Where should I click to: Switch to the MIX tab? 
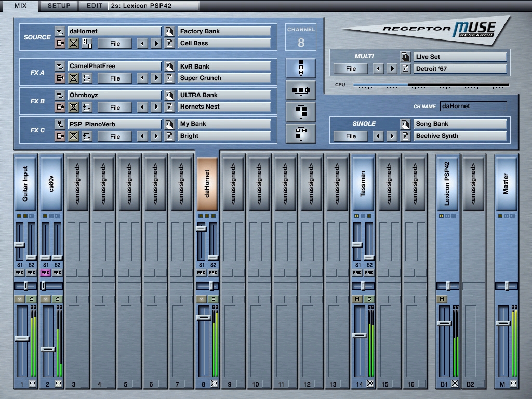click(20, 5)
